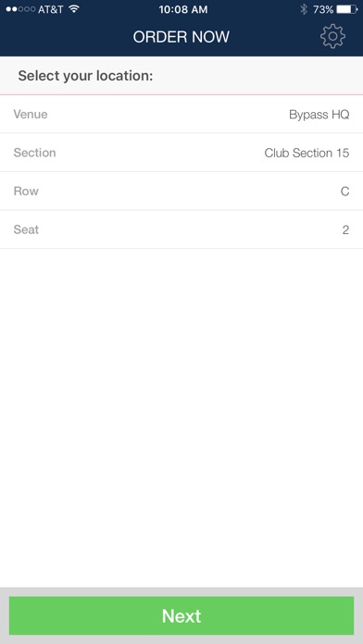Tap the battery indicator icon
This screenshot has width=363, height=644.
coord(347,9)
